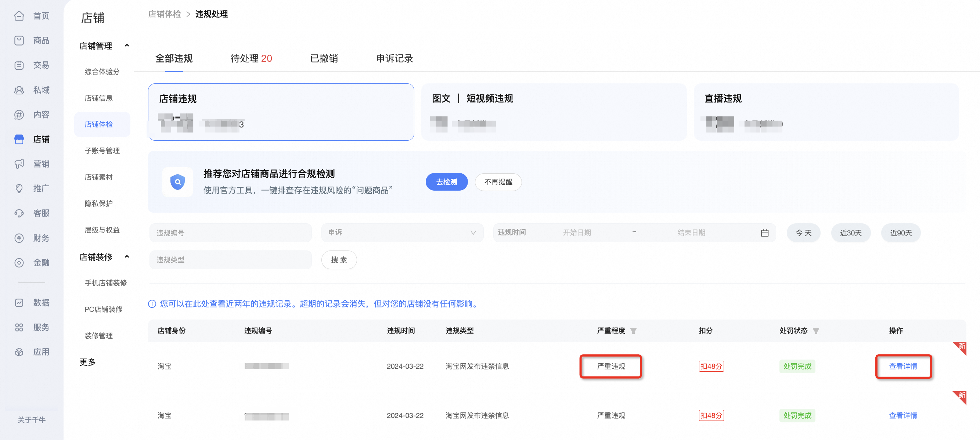Switch to the 已撤销 tab
980x440 pixels.
tap(324, 58)
